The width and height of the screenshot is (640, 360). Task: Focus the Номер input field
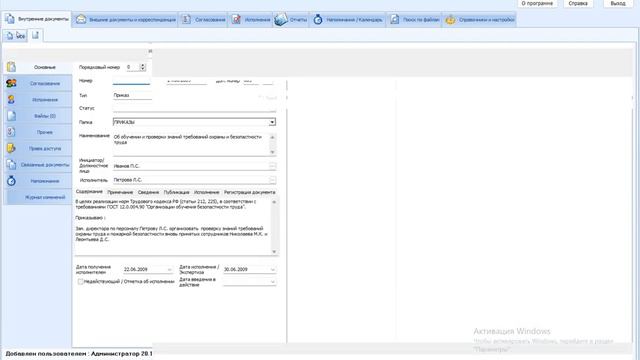(x=131, y=81)
